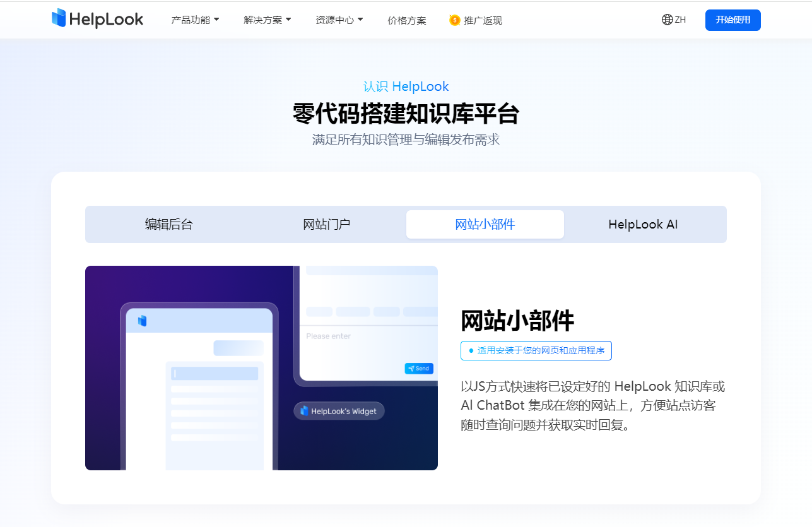The image size is (812, 529).
Task: Click the Send button in the widget illustration
Action: click(419, 369)
